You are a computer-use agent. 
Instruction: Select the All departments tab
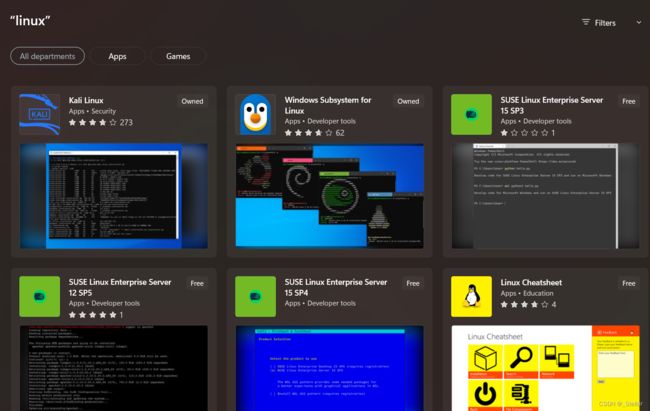tap(47, 56)
